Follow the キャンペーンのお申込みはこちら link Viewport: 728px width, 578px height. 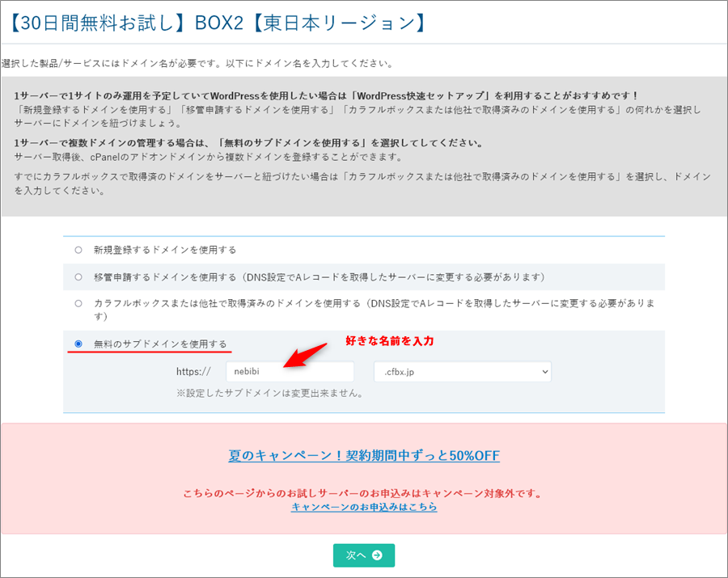click(x=364, y=507)
